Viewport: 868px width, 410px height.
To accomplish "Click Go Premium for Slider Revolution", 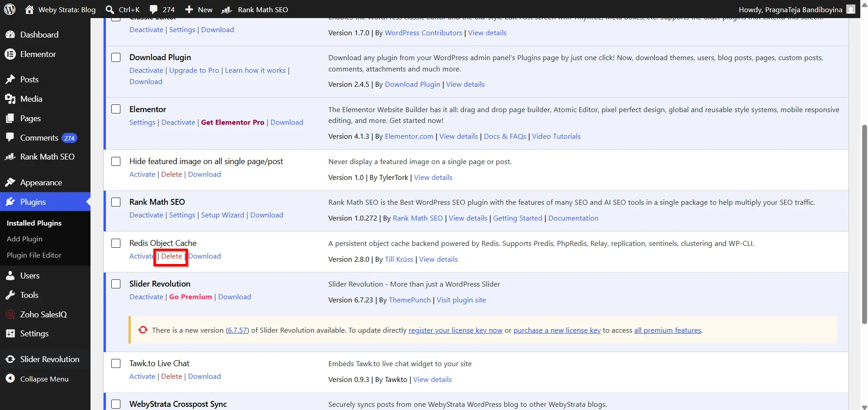I will pyautogui.click(x=191, y=297).
